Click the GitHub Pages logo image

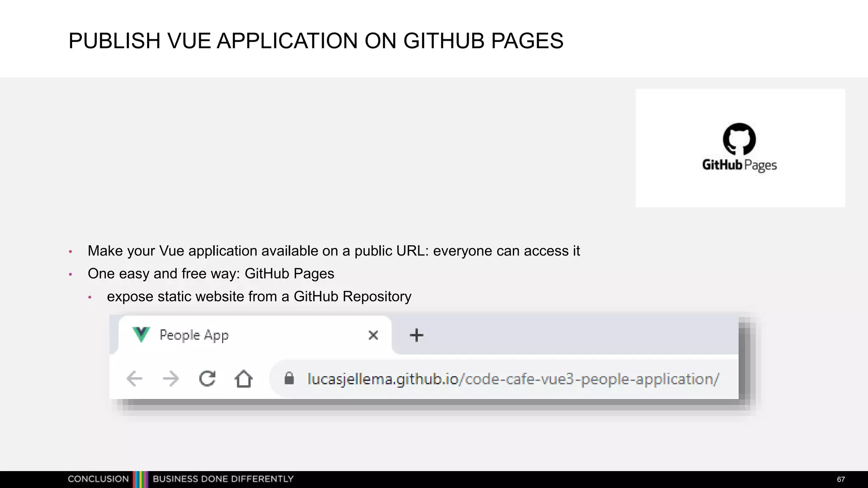[x=740, y=148]
